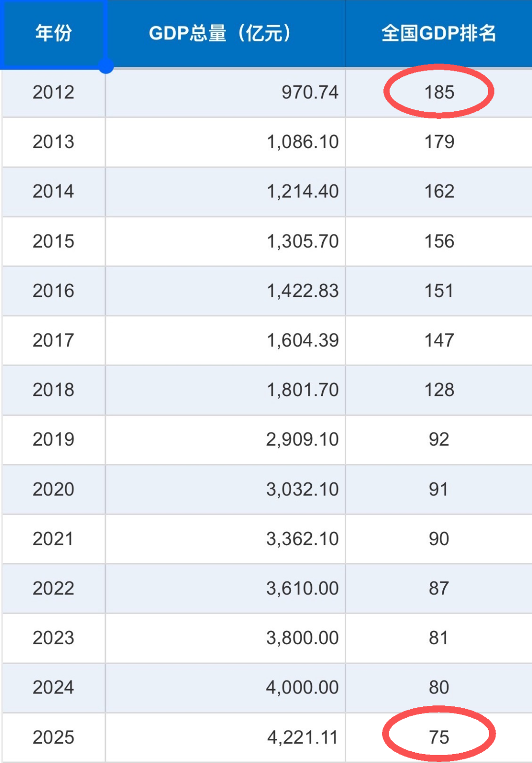The width and height of the screenshot is (532, 763).
Task: Select the cell showing 3,610.00
Action: pyautogui.click(x=226, y=588)
